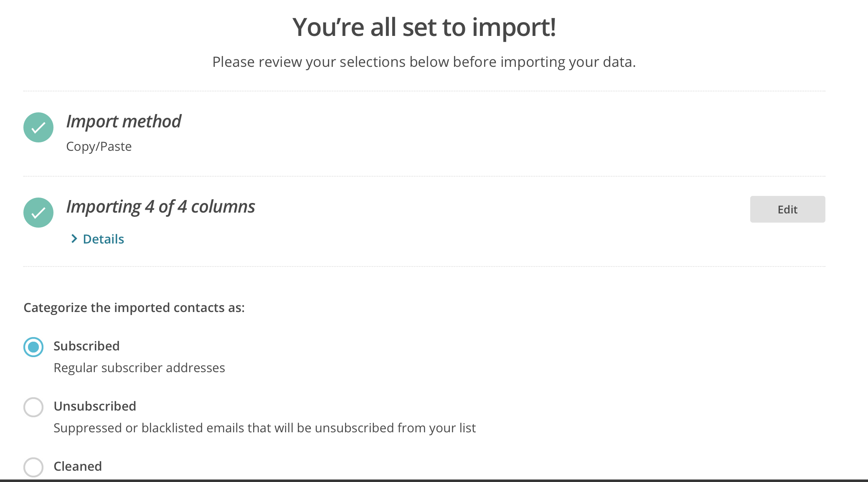Click the Regular subscriber addresses description
Image resolution: width=868 pixels, height=482 pixels.
139,368
